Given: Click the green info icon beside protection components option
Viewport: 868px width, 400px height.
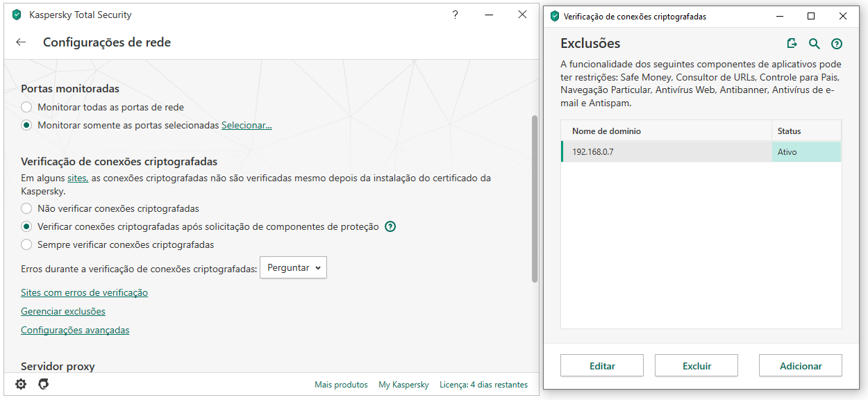Looking at the screenshot, I should point(390,226).
